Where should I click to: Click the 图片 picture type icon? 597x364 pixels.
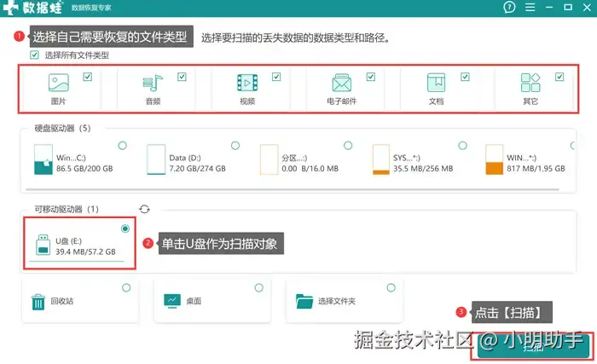tap(59, 83)
